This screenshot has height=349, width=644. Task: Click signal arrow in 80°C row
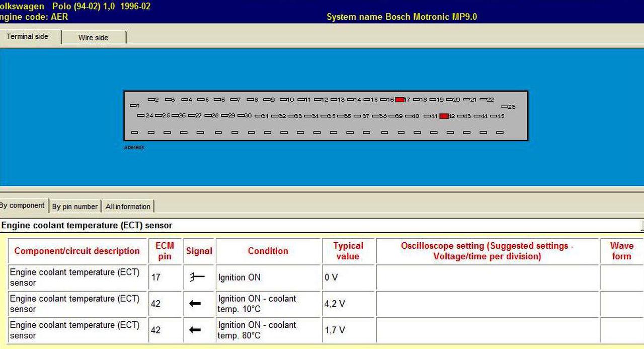(195, 330)
